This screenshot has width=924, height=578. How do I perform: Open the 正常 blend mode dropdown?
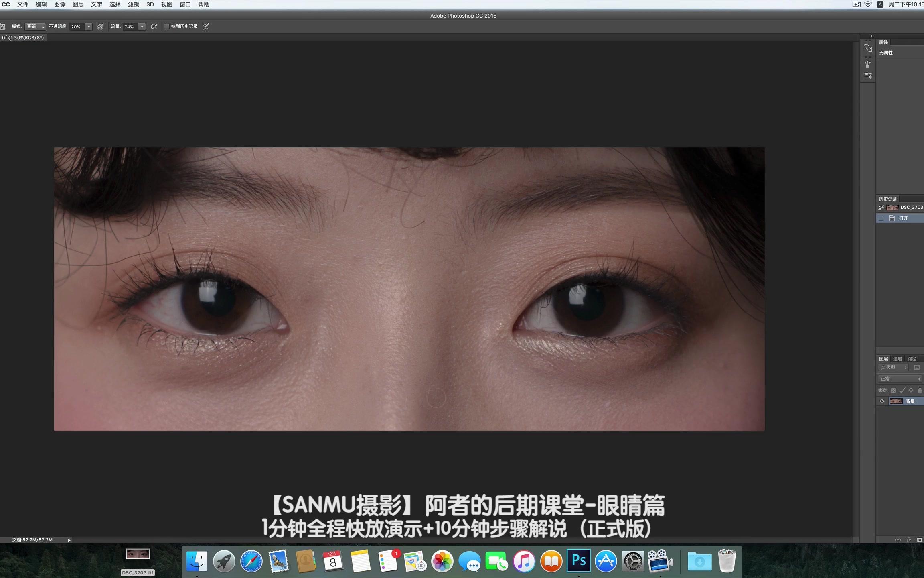point(900,379)
